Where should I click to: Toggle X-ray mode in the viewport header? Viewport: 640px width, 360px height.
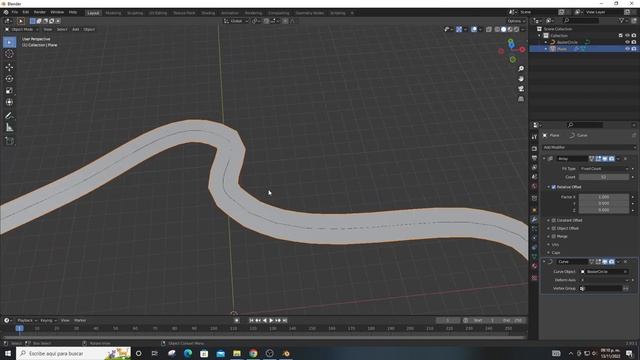[x=489, y=29]
